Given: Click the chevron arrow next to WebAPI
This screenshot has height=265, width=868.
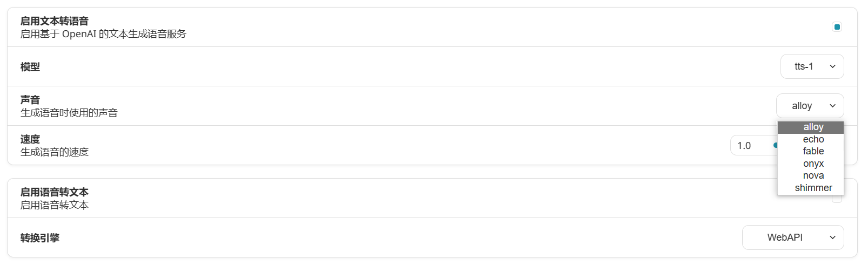Looking at the screenshot, I should pyautogui.click(x=832, y=237).
